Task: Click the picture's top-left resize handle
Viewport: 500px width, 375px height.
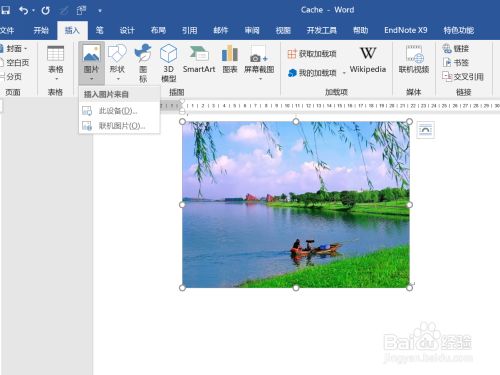Action: [x=182, y=122]
